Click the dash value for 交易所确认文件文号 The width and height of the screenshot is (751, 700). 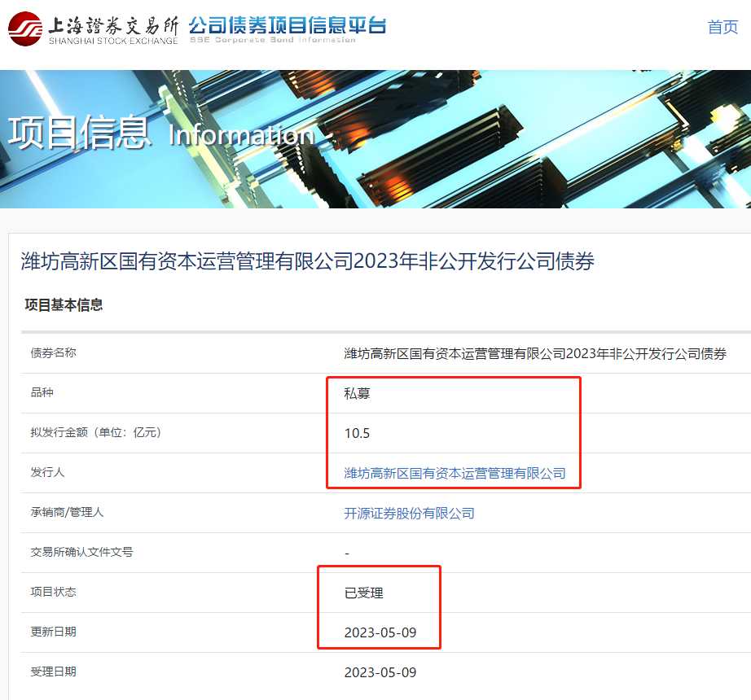pos(347,553)
